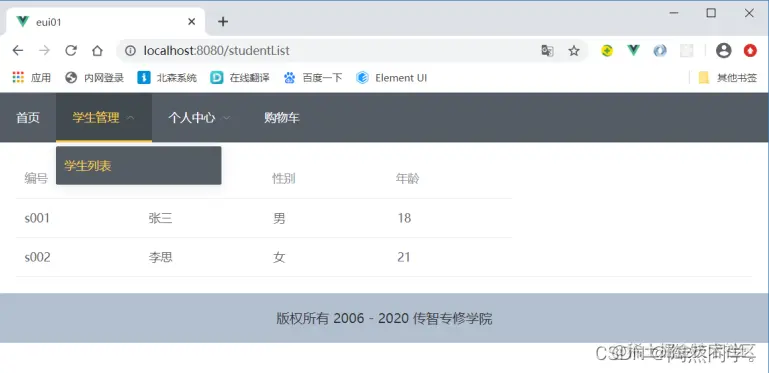Click the blue circular extension icon

click(x=660, y=50)
